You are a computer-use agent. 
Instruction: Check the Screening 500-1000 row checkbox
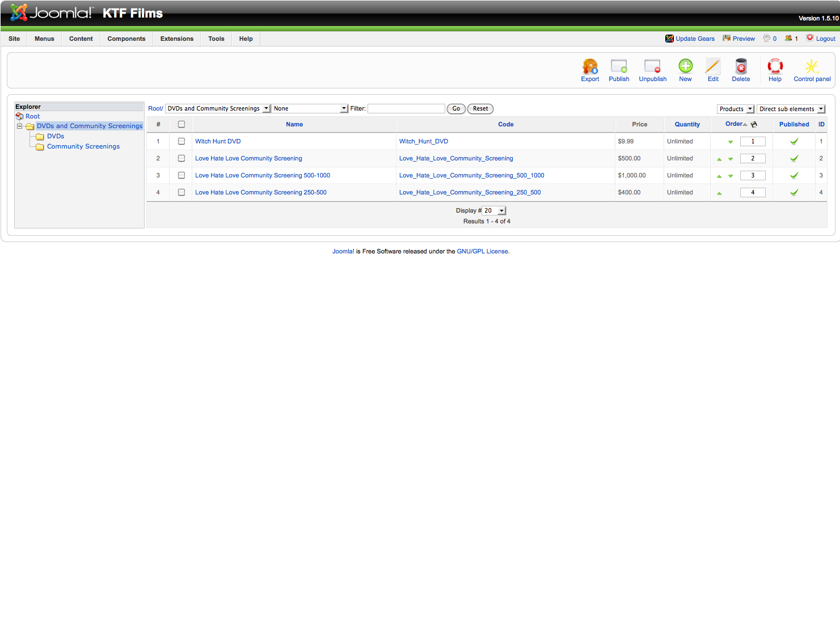pyautogui.click(x=181, y=175)
